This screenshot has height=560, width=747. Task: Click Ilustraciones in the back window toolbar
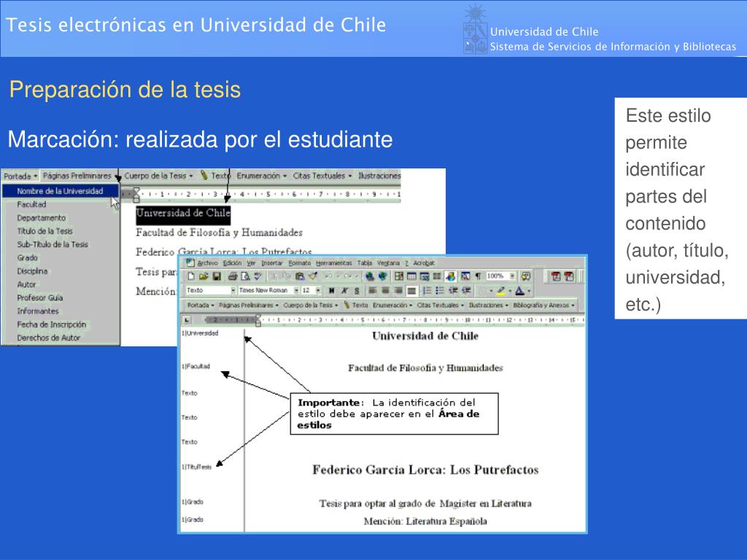click(379, 176)
